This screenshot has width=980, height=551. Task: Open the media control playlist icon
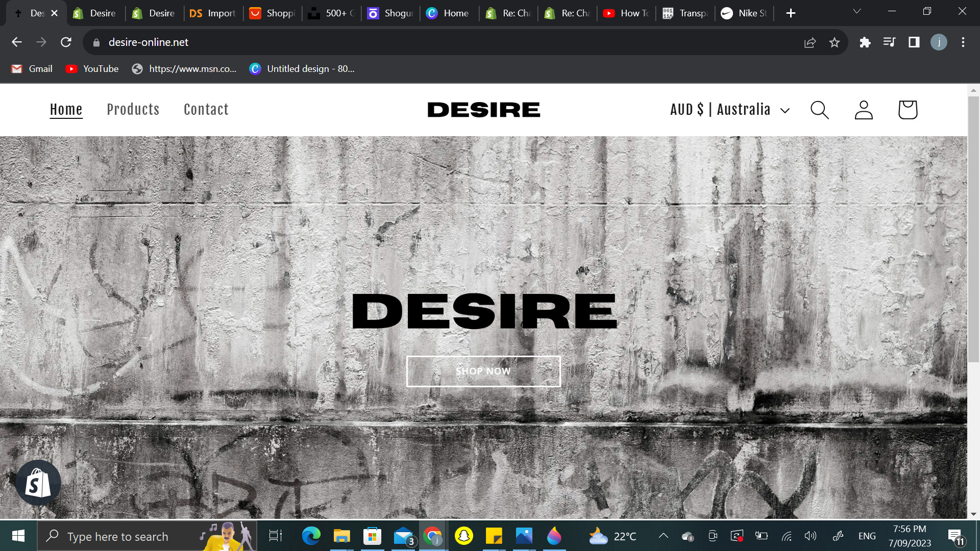point(889,42)
